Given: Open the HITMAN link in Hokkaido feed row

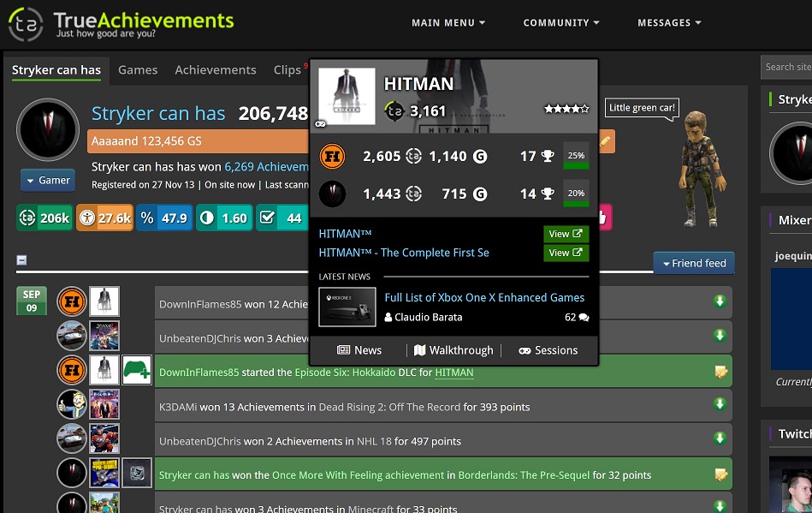Looking at the screenshot, I should coord(454,373).
